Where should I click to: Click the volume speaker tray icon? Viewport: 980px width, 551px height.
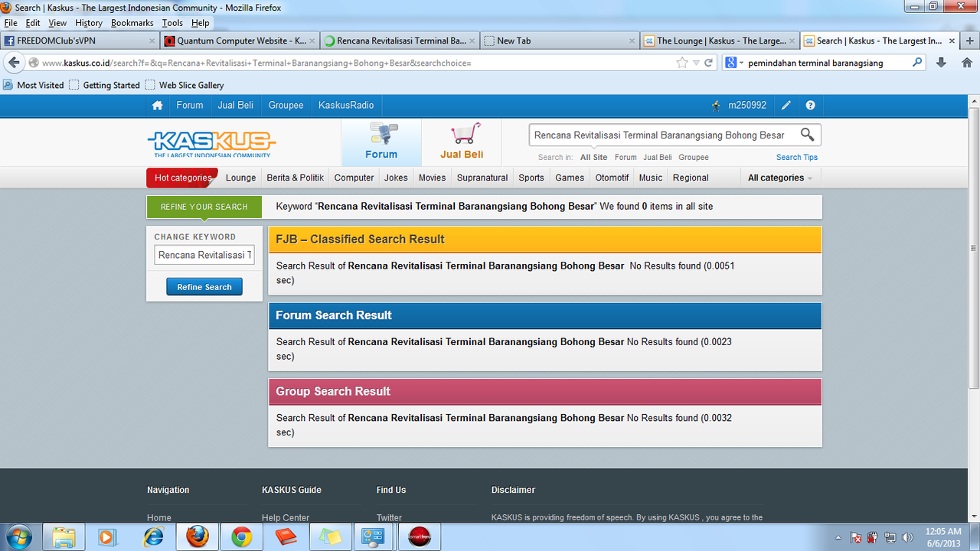[907, 538]
